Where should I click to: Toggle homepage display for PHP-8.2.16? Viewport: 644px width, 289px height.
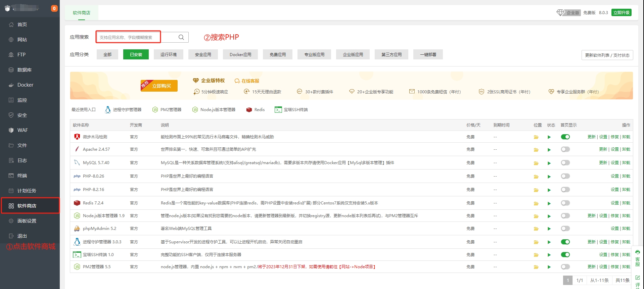565,189
